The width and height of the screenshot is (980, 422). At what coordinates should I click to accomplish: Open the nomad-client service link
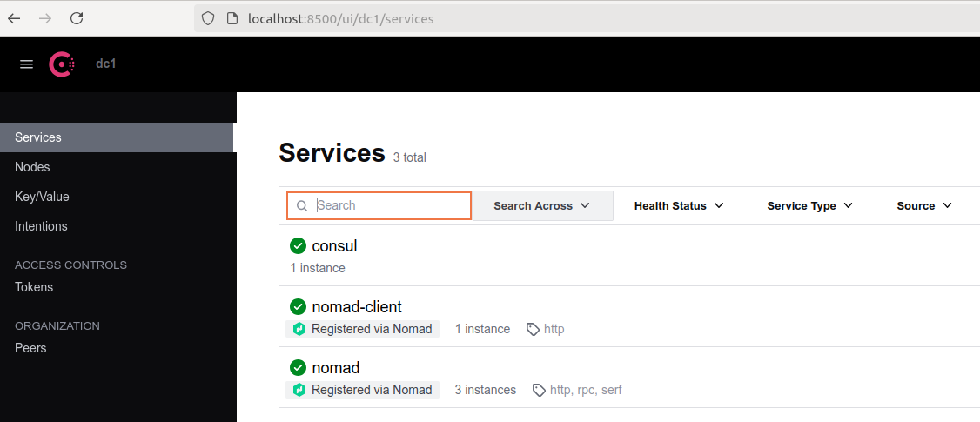click(x=357, y=307)
